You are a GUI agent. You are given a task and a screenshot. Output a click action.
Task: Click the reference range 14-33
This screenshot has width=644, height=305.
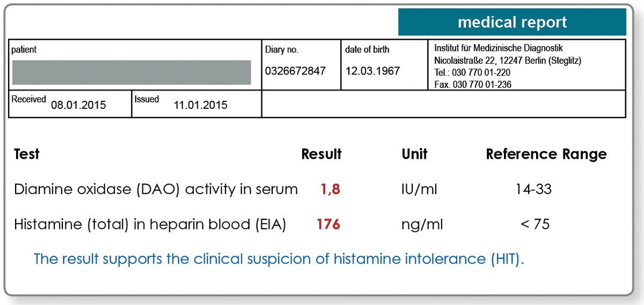coord(535,189)
